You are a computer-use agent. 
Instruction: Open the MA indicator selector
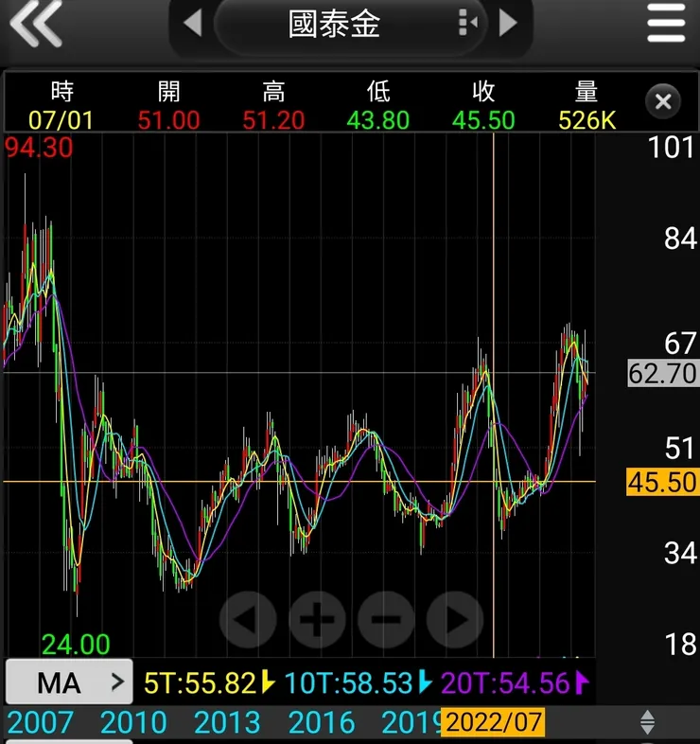click(69, 682)
